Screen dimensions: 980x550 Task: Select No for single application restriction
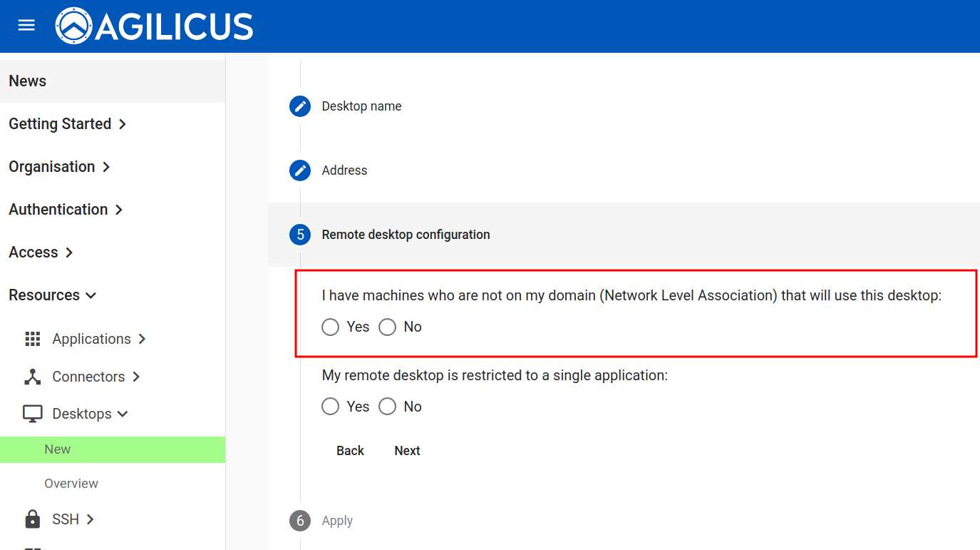[387, 407]
